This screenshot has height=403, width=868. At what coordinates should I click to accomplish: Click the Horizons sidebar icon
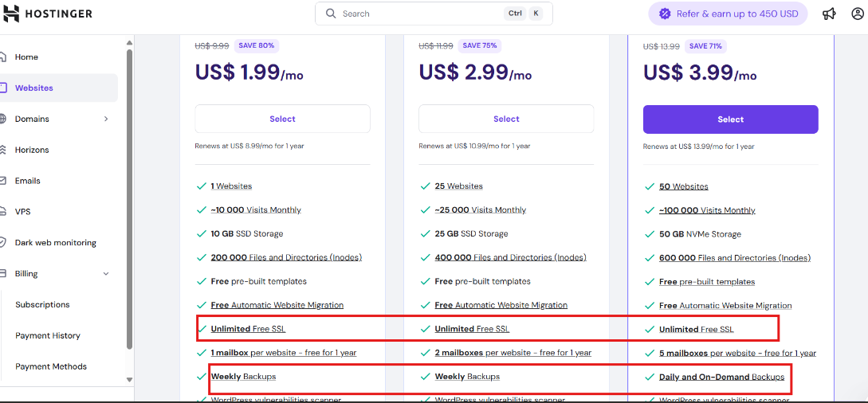(x=2, y=150)
